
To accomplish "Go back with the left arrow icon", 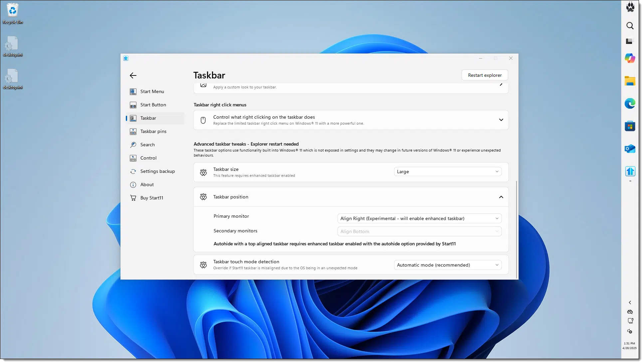I will [x=133, y=75].
